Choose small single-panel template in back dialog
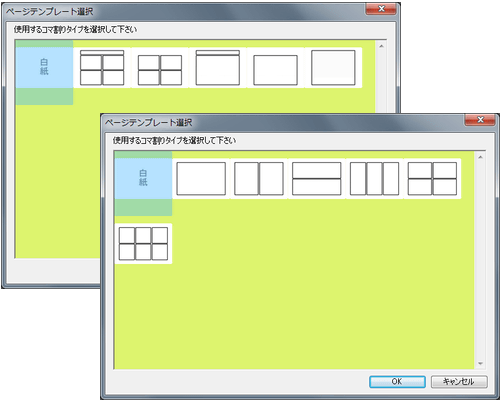Image resolution: width=500 pixels, height=400 pixels. pyautogui.click(x=275, y=68)
